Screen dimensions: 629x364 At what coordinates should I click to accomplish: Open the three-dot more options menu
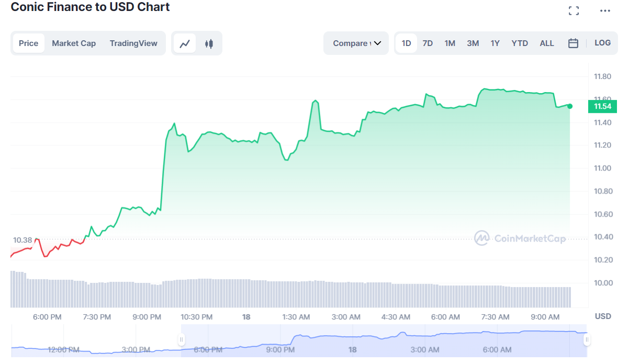605,11
